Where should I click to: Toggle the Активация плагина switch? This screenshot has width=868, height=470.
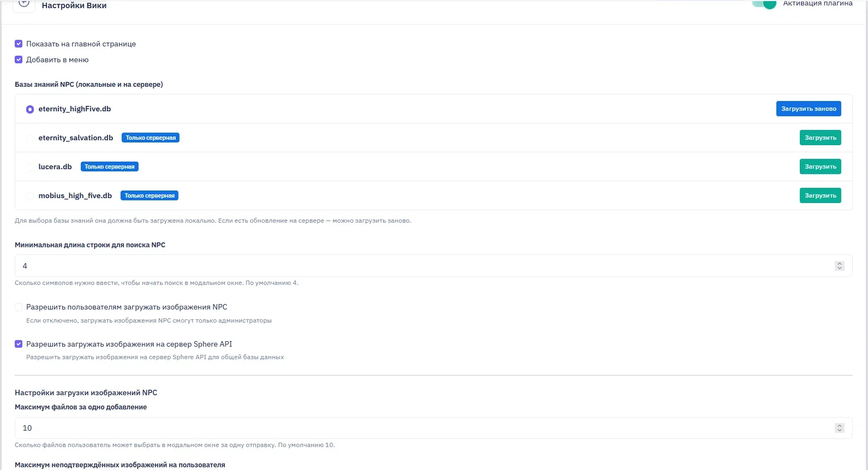coord(764,4)
